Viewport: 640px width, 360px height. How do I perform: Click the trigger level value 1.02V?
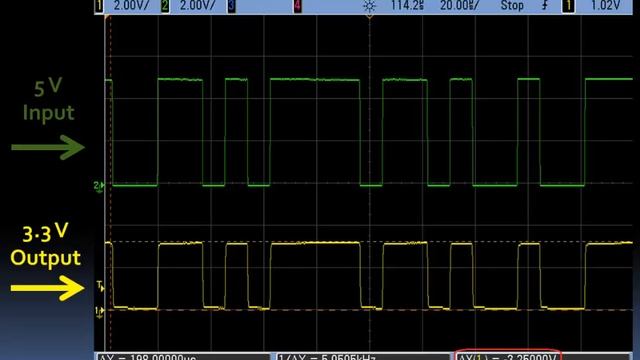[606, 6]
